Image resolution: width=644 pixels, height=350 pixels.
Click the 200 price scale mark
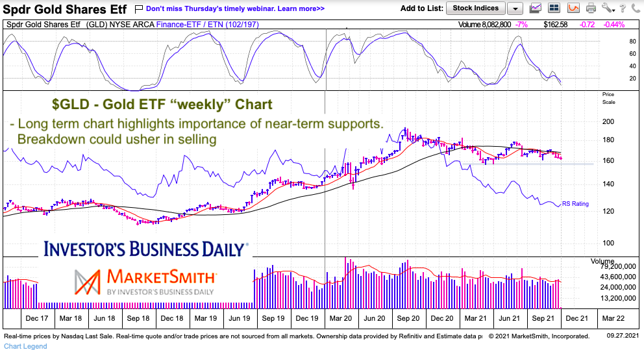pyautogui.click(x=608, y=121)
